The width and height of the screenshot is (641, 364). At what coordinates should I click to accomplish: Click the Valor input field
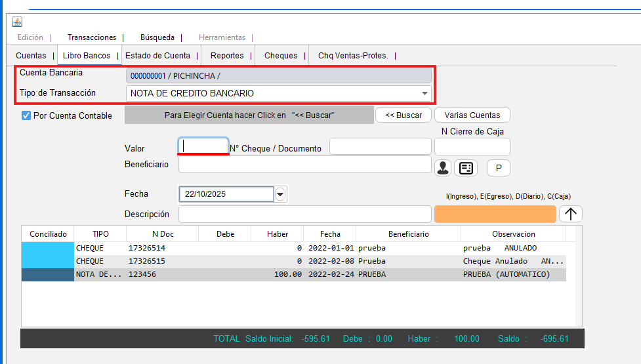click(x=204, y=146)
